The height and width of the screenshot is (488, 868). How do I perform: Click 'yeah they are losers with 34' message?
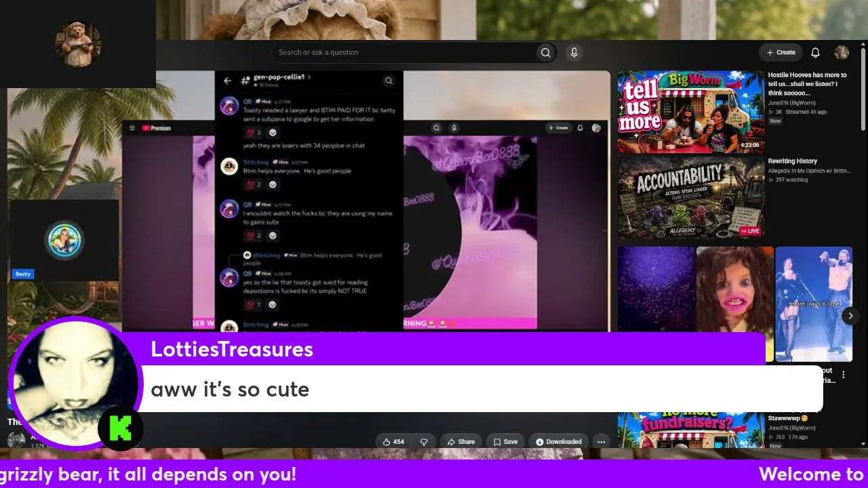(304, 145)
